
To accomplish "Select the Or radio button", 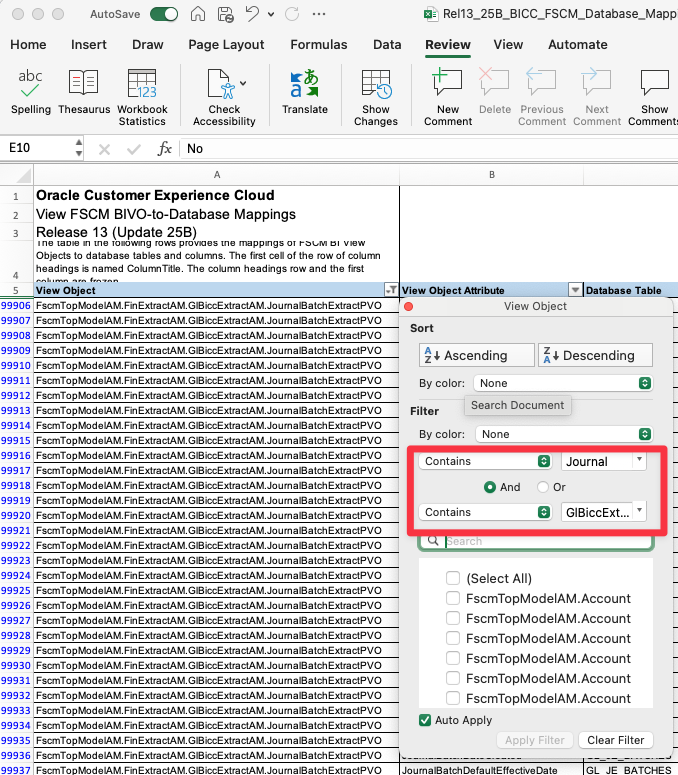I will pyautogui.click(x=543, y=487).
